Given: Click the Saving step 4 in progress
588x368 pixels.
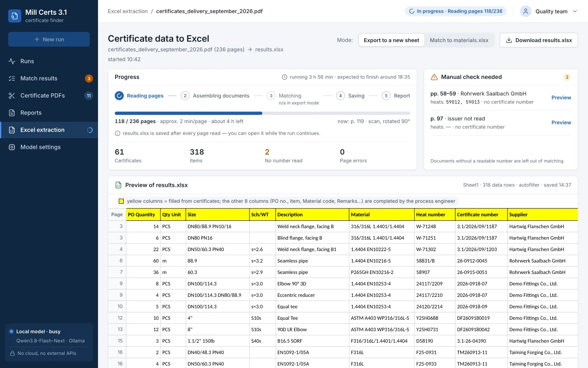Looking at the screenshot, I should click(x=350, y=96).
